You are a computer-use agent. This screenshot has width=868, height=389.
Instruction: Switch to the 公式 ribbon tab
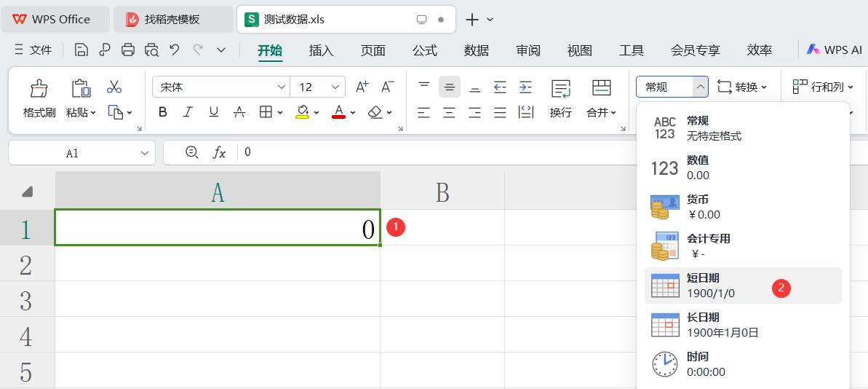425,50
